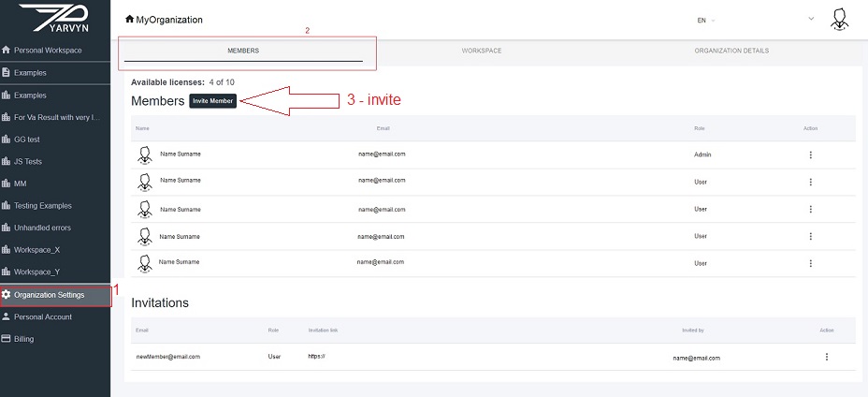Expand the account chevron beside the avatar
The height and width of the screenshot is (397, 868).
pyautogui.click(x=811, y=19)
